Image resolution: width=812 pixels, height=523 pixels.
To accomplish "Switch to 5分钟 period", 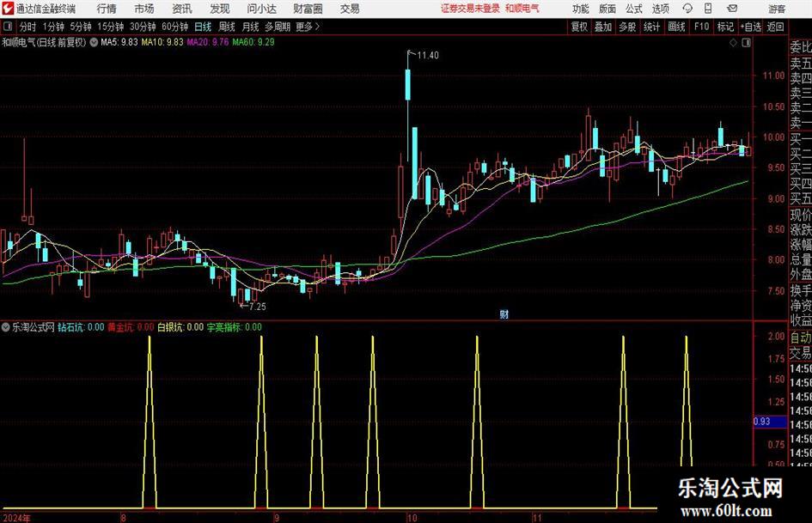I will click(81, 27).
